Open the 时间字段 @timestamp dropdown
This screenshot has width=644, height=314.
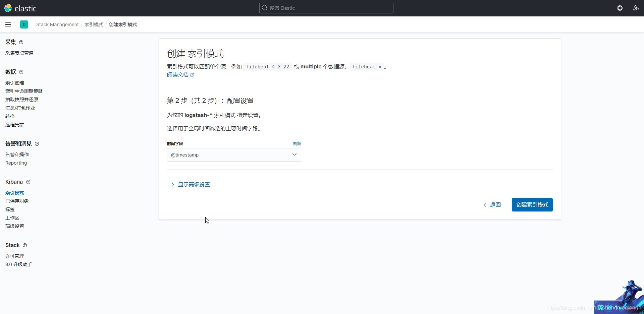click(234, 155)
